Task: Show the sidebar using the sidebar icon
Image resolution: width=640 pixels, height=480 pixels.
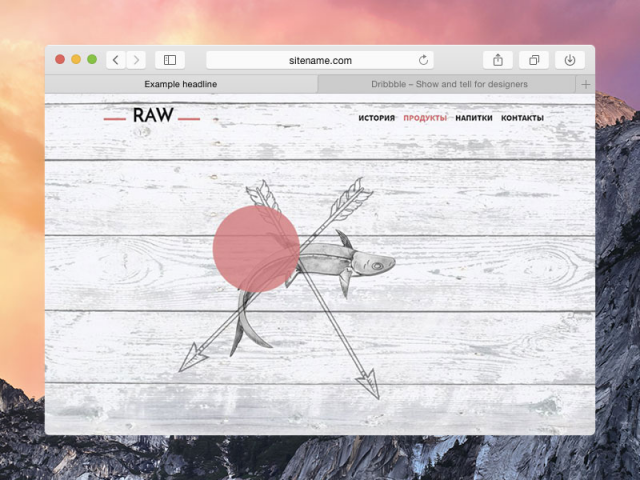Action: tap(170, 60)
